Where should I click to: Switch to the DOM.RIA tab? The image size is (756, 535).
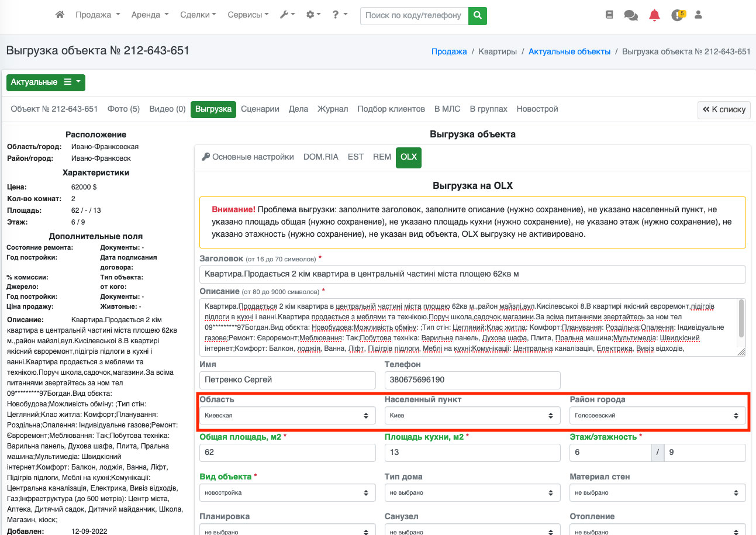point(320,157)
